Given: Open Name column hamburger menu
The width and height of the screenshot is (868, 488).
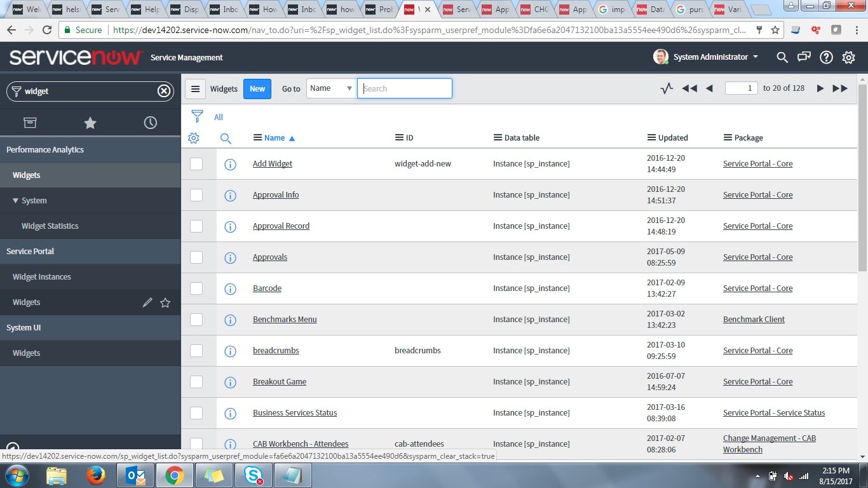Looking at the screenshot, I should coord(257,138).
